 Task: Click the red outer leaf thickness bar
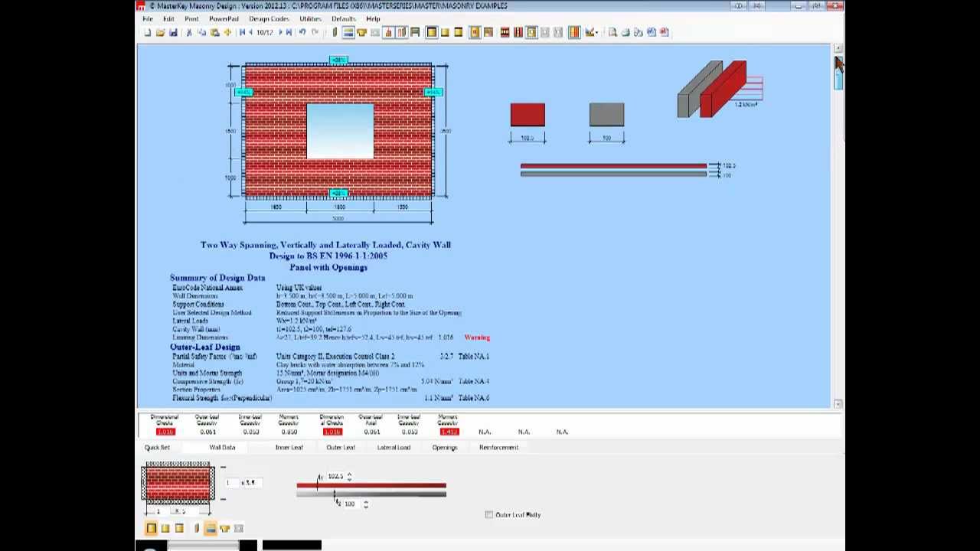[x=371, y=486]
